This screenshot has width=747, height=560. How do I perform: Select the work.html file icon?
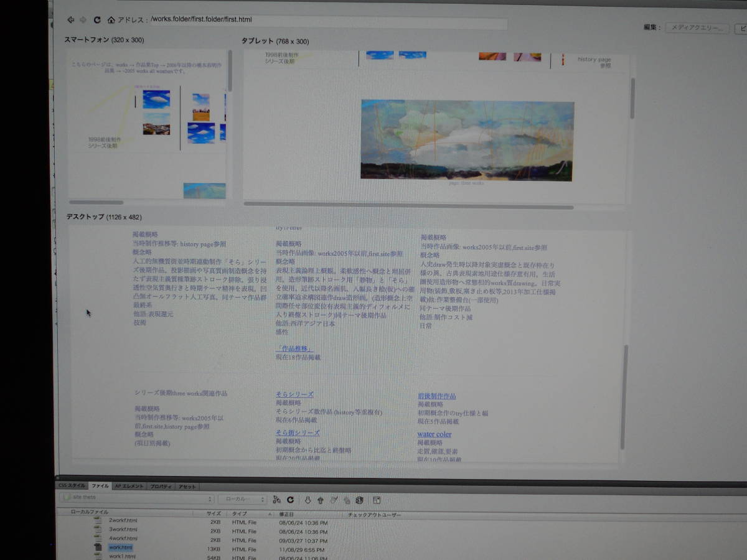coord(97,548)
